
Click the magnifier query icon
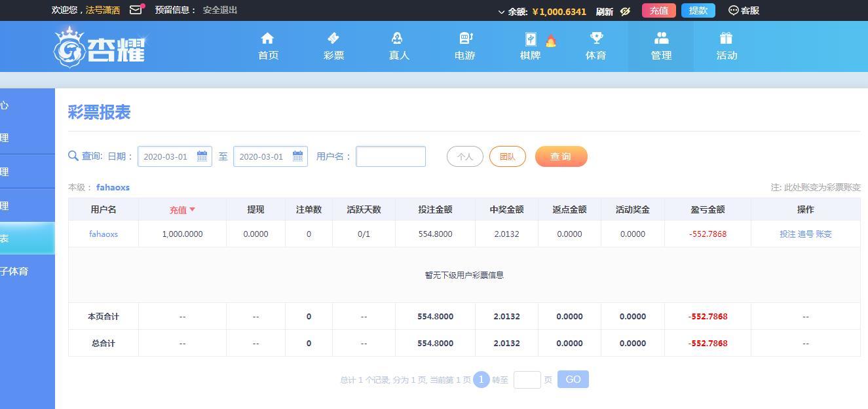73,156
